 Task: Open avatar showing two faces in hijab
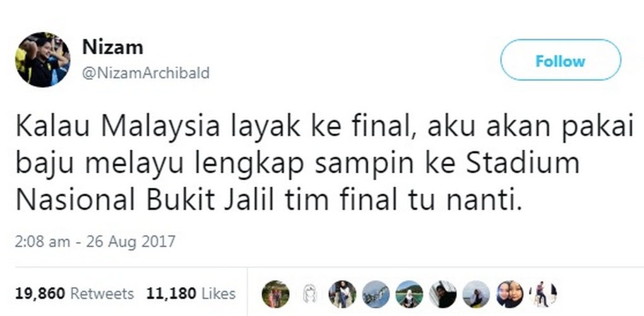click(510, 295)
